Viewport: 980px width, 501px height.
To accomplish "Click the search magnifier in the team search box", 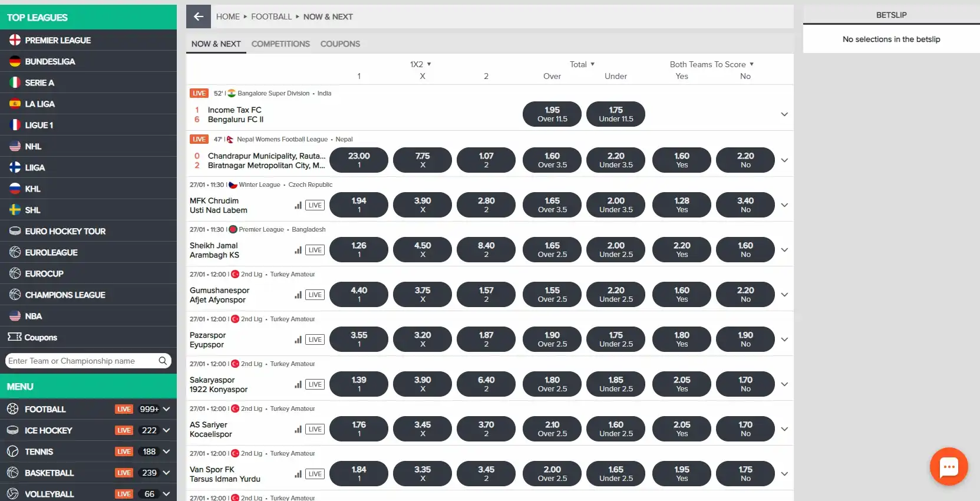I will [163, 361].
